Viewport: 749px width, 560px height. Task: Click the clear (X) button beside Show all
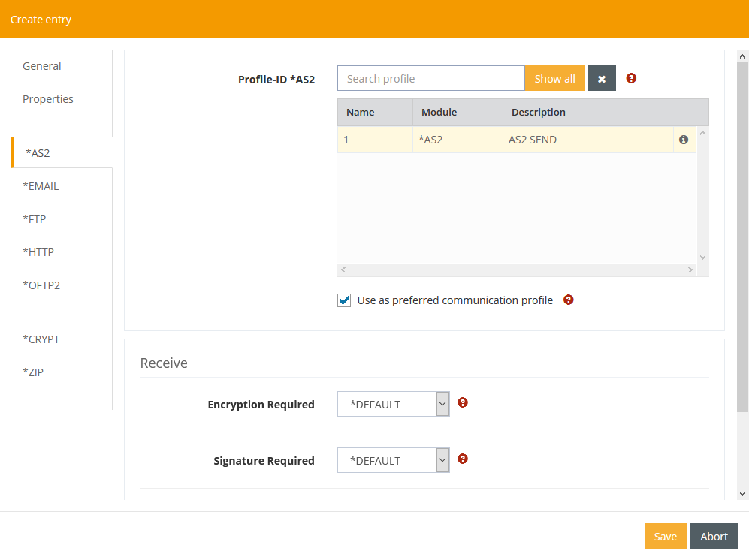coord(602,79)
